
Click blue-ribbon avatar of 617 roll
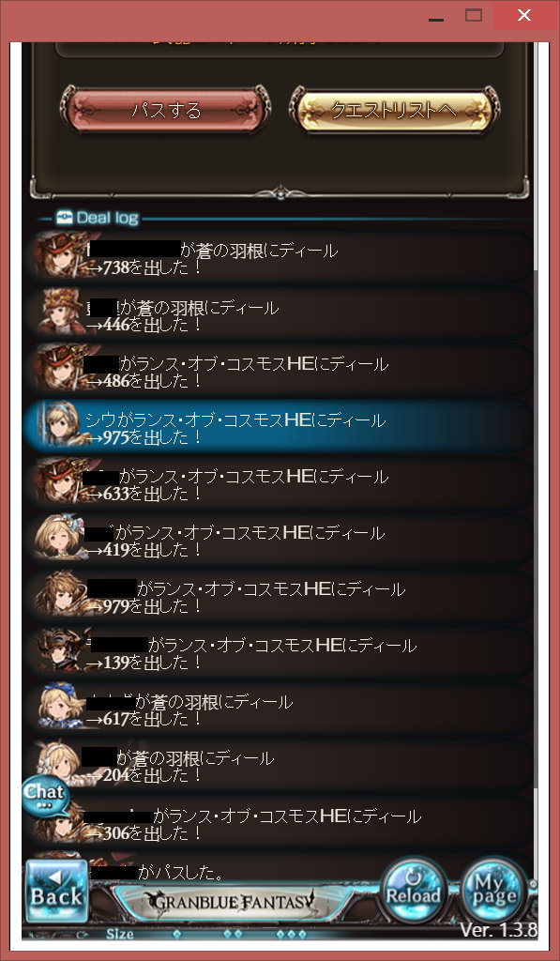tap(60, 707)
